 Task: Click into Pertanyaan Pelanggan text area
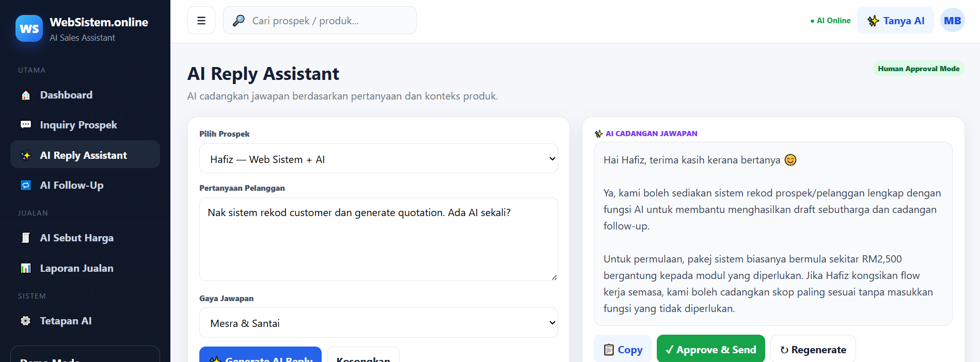point(378,239)
